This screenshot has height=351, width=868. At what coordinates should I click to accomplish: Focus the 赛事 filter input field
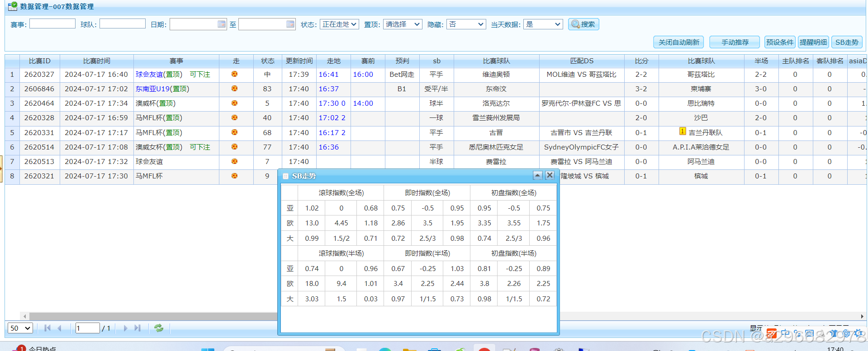pos(52,23)
